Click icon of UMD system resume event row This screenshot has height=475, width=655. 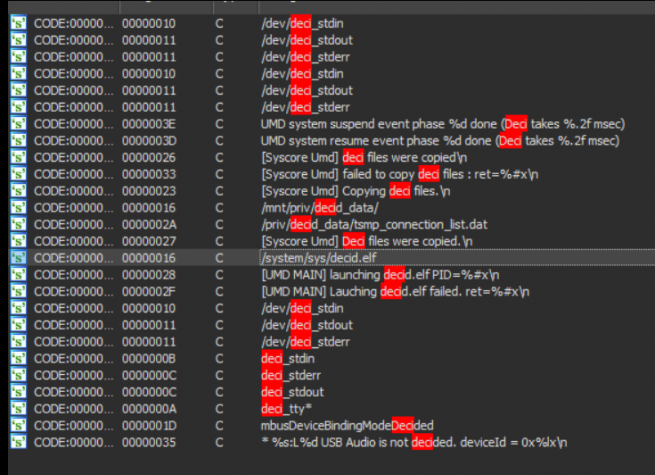click(17, 140)
